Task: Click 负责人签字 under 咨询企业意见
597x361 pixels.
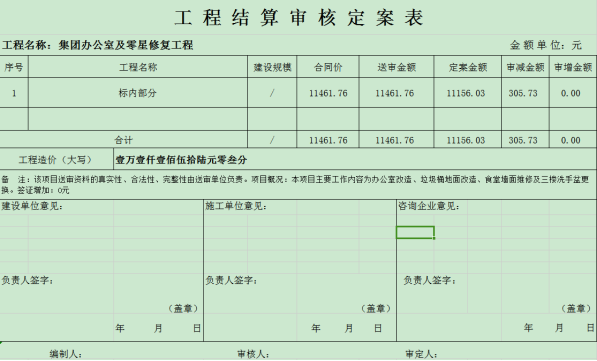Action: point(429,281)
